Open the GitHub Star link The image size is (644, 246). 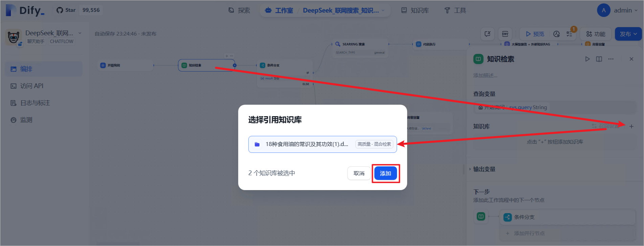(66, 10)
